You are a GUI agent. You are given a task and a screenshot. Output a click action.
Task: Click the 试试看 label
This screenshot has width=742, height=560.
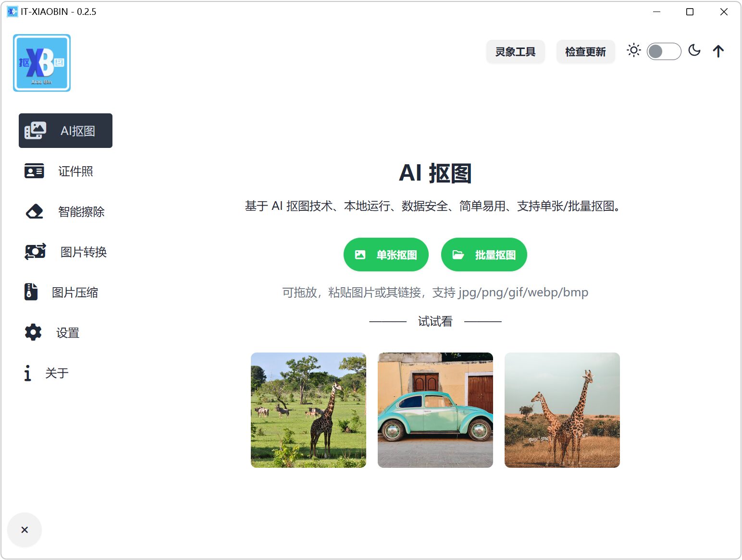(x=435, y=321)
